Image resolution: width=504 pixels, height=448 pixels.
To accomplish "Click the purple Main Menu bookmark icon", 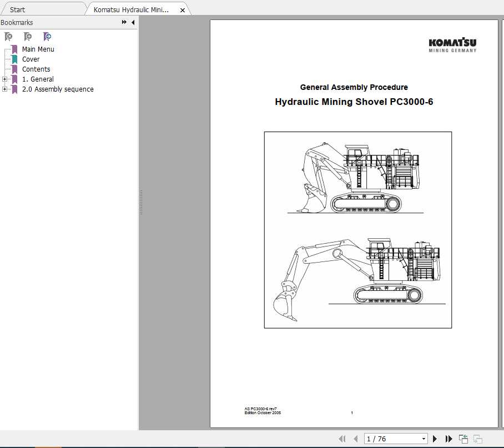I will [14, 49].
